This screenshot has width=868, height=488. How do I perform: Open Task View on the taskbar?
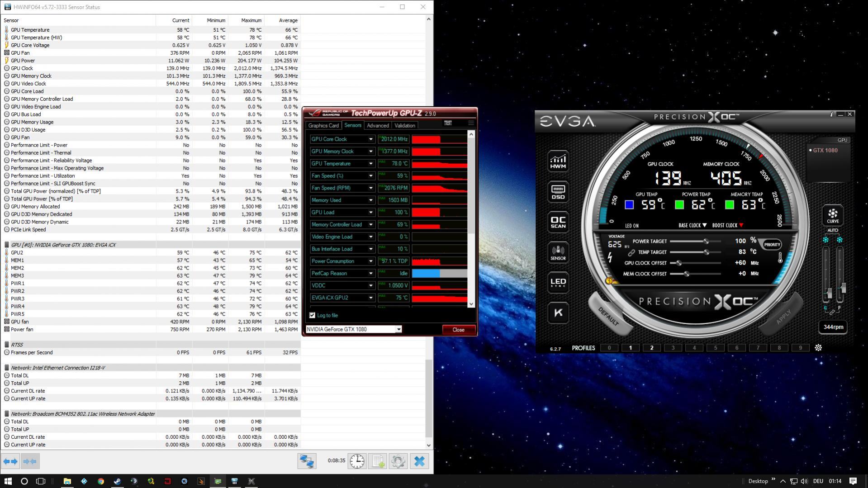click(x=41, y=481)
